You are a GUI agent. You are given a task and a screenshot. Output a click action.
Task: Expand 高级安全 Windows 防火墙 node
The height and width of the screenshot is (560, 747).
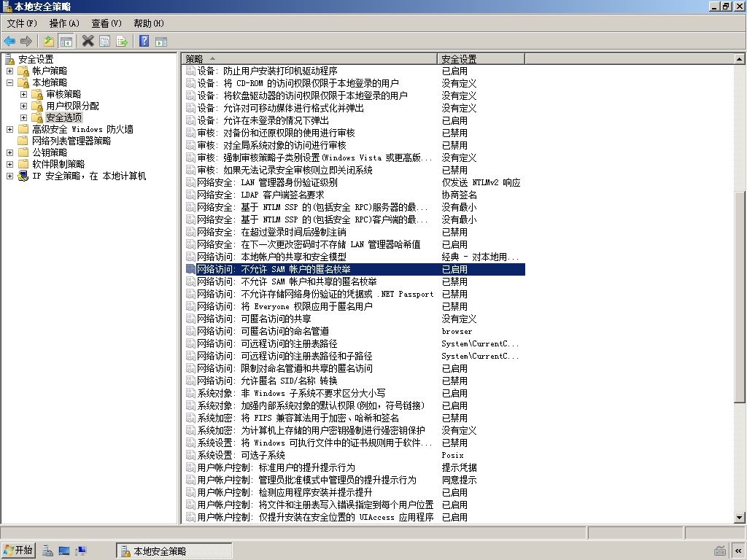coord(9,129)
